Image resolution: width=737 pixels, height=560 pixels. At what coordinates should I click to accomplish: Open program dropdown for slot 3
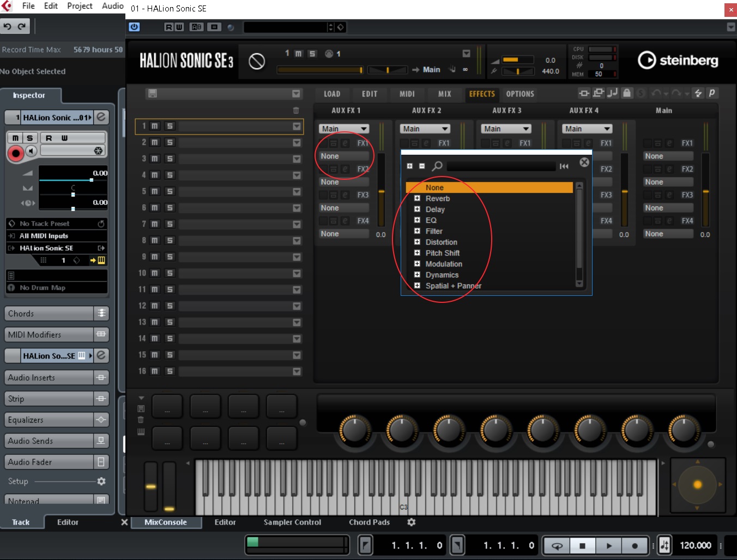pos(297,159)
